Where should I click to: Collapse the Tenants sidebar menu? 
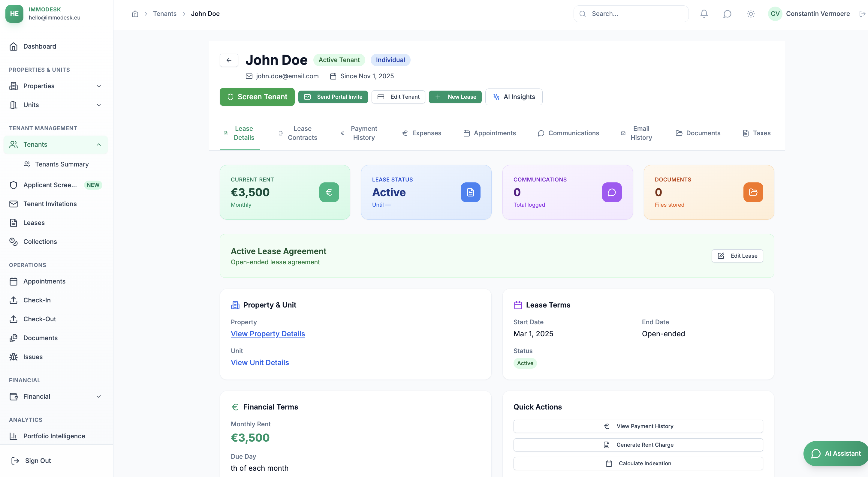98,145
